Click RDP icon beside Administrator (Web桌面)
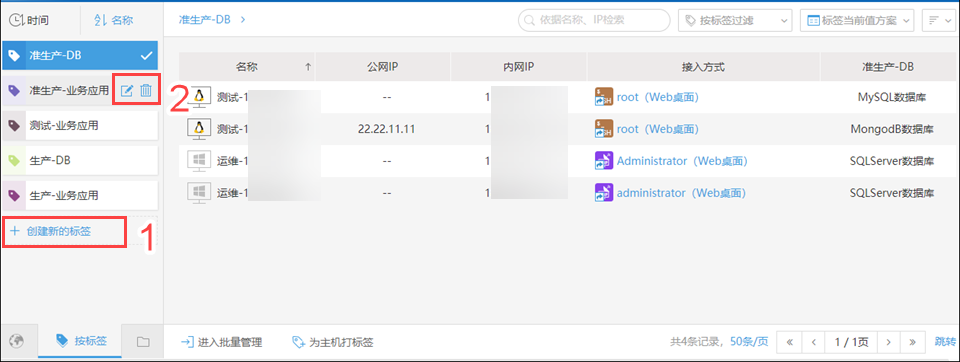The height and width of the screenshot is (362, 960). 604,161
